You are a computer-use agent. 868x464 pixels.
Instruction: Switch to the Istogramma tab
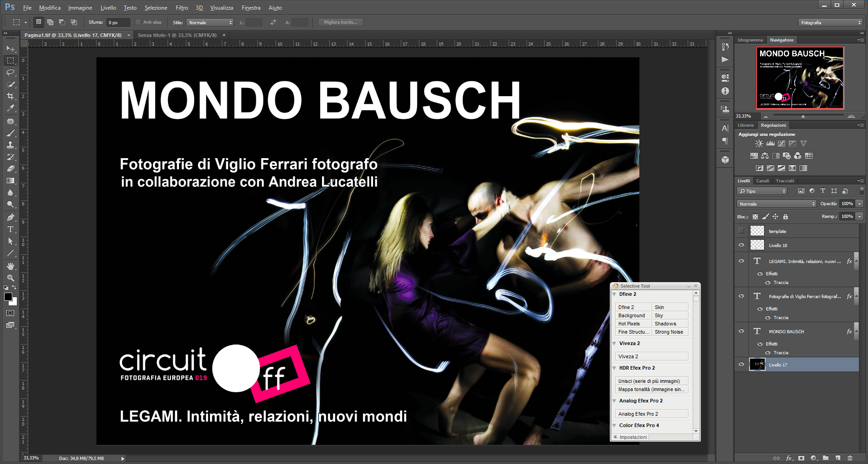(750, 40)
